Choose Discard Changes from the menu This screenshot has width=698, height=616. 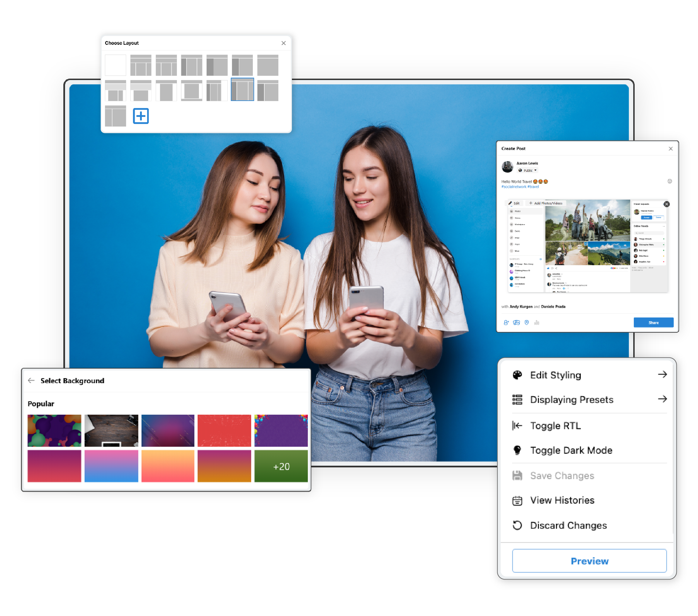pyautogui.click(x=568, y=525)
